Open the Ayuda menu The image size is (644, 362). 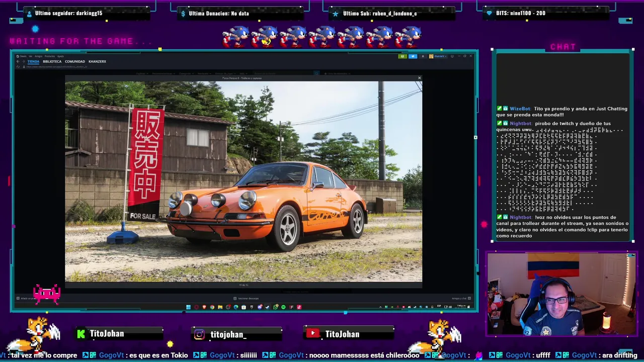[x=60, y=56]
